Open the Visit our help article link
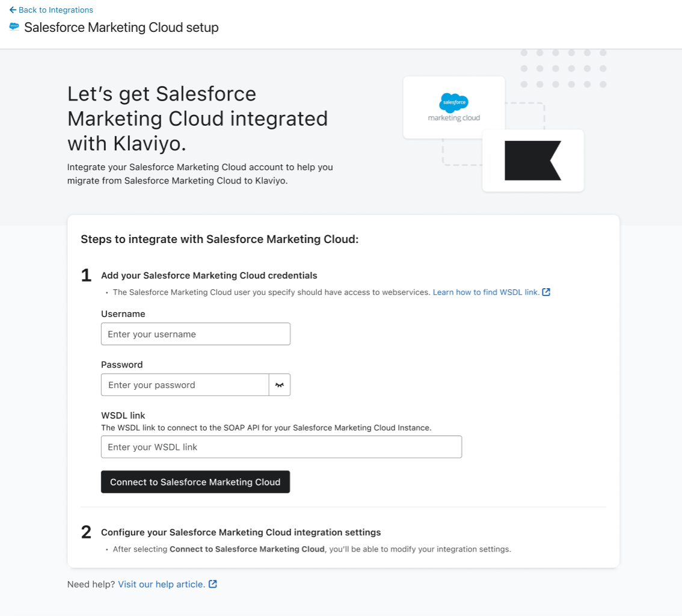 161,584
